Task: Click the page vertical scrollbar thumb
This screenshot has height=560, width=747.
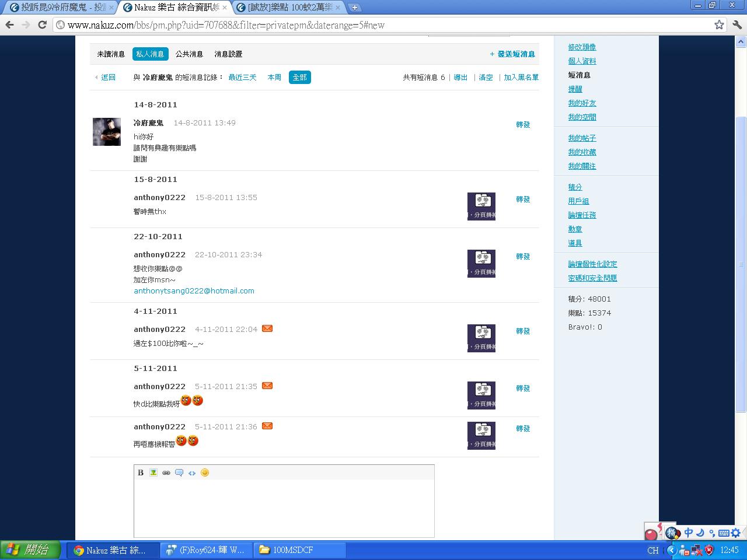Action: (x=741, y=264)
